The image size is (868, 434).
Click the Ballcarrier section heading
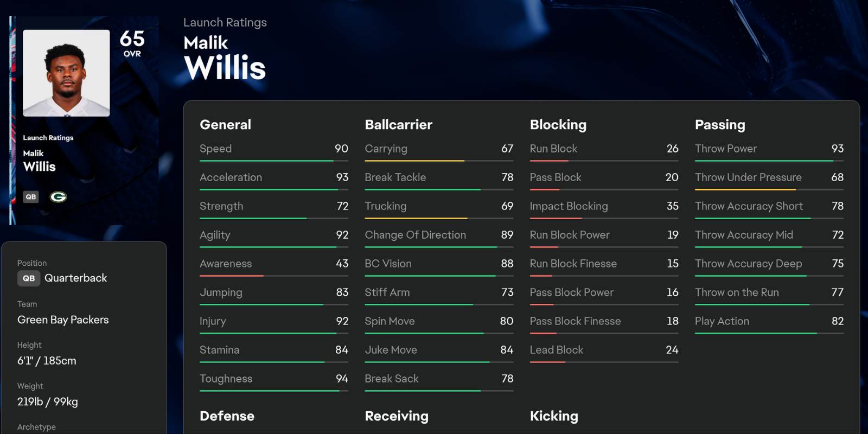(398, 125)
